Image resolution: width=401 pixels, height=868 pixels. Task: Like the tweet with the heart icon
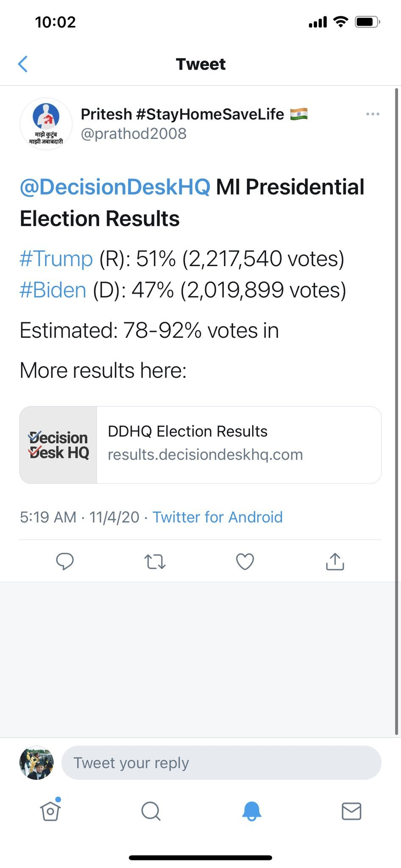click(245, 562)
